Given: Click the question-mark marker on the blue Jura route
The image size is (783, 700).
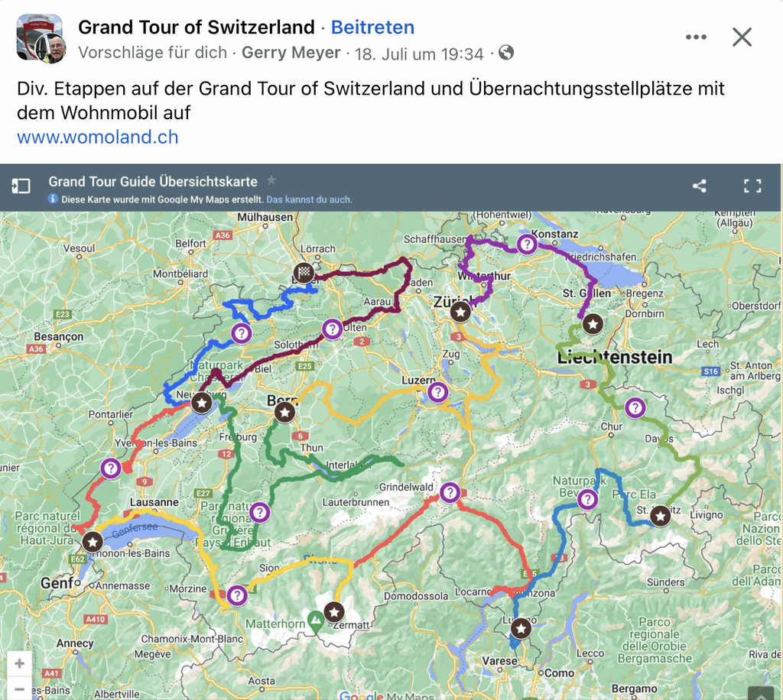Looking at the screenshot, I should pyautogui.click(x=242, y=332).
